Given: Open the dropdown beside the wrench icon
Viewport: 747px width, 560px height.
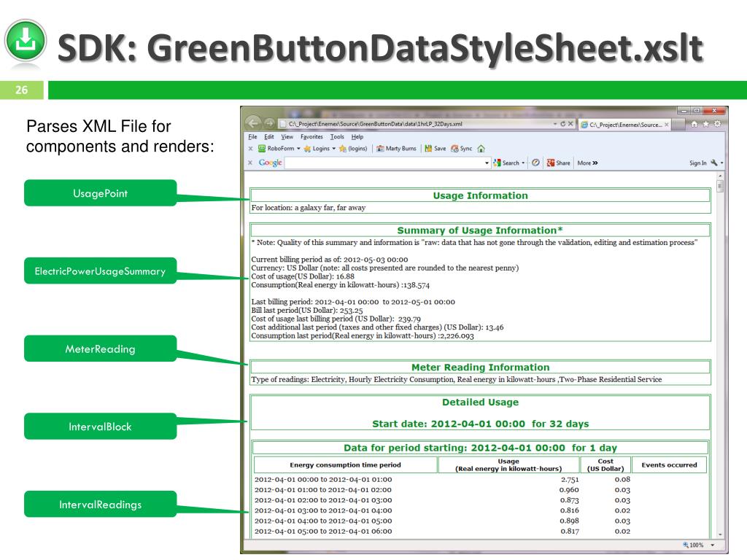Looking at the screenshot, I should pos(721,163).
